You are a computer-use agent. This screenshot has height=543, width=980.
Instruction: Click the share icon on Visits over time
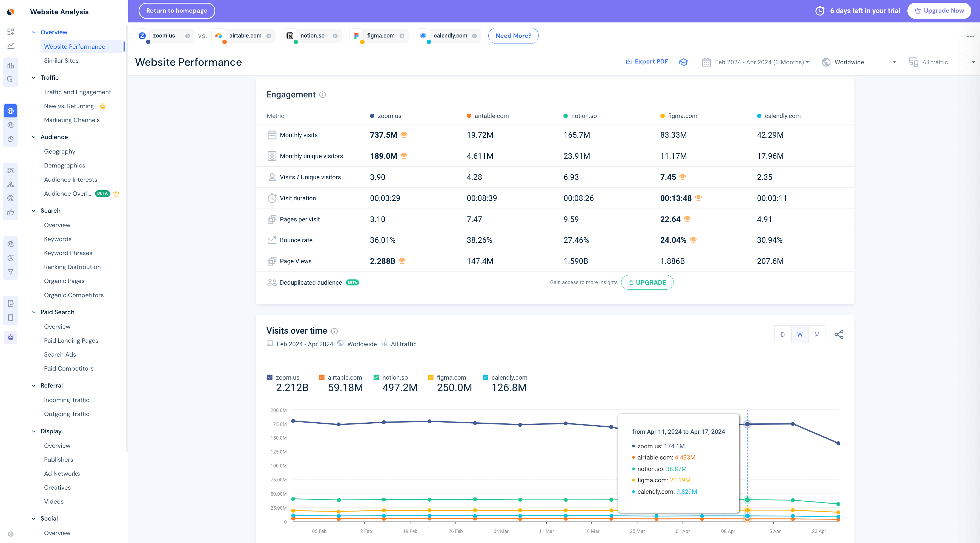click(x=839, y=334)
